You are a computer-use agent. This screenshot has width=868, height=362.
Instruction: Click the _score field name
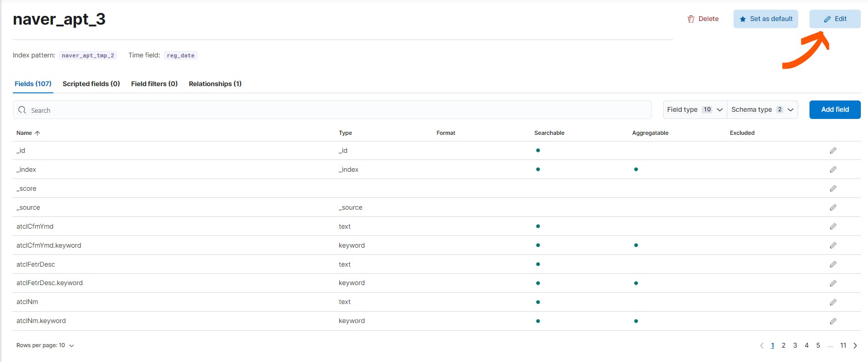click(x=26, y=189)
